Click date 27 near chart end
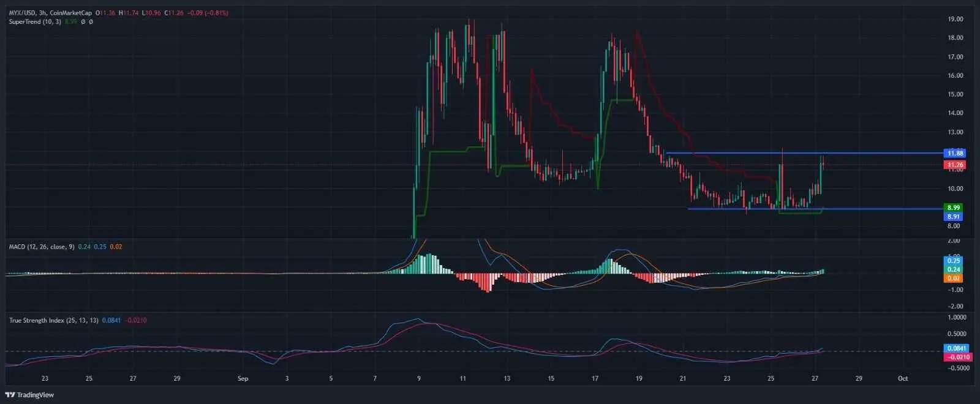 click(x=815, y=378)
